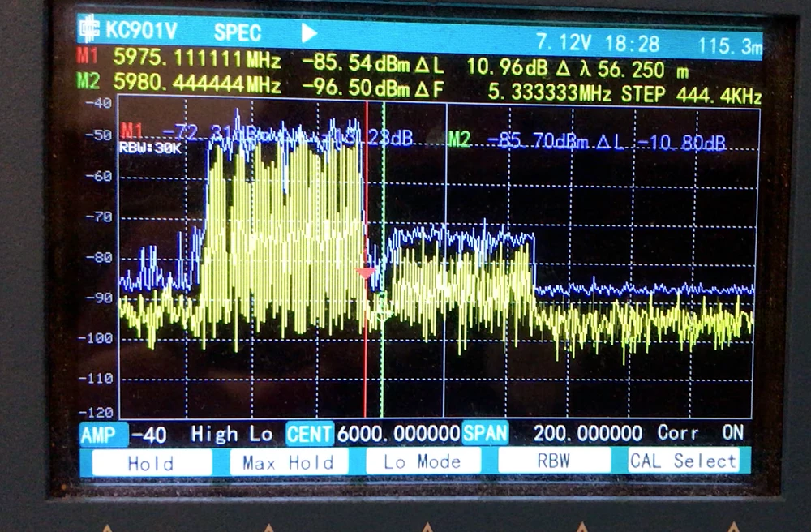This screenshot has height=532, width=811.
Task: Open the RBW selection
Action: pos(555,461)
